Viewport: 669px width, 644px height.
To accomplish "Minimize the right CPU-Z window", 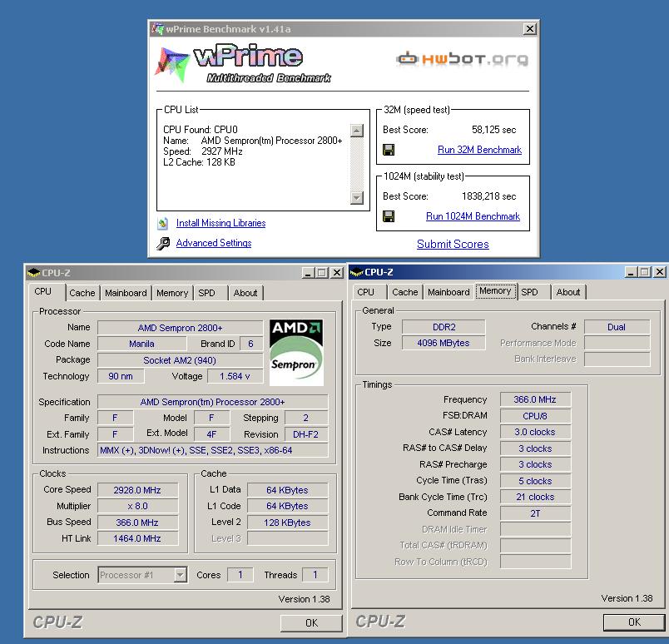I will pyautogui.click(x=631, y=272).
